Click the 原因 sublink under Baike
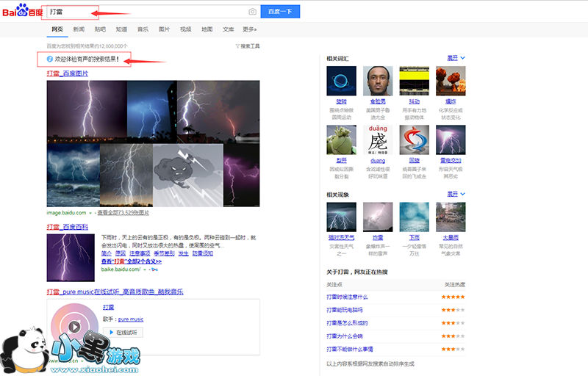 (x=121, y=253)
